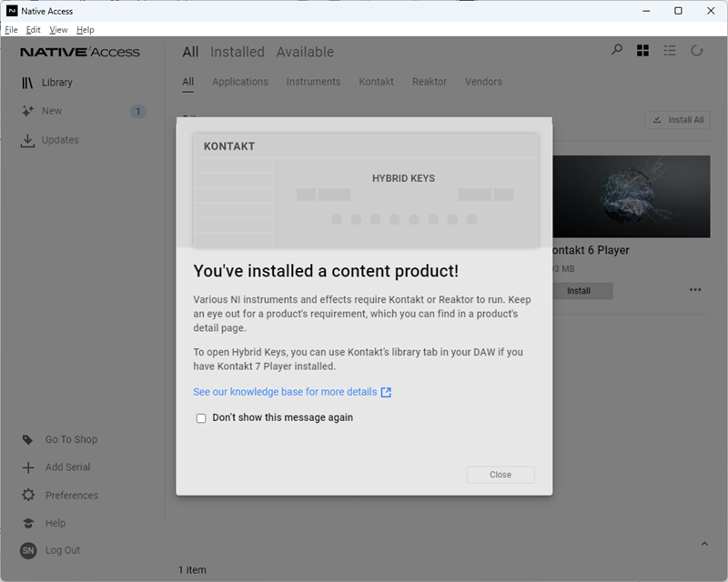
Task: Maximize the Native Access window
Action: point(678,11)
